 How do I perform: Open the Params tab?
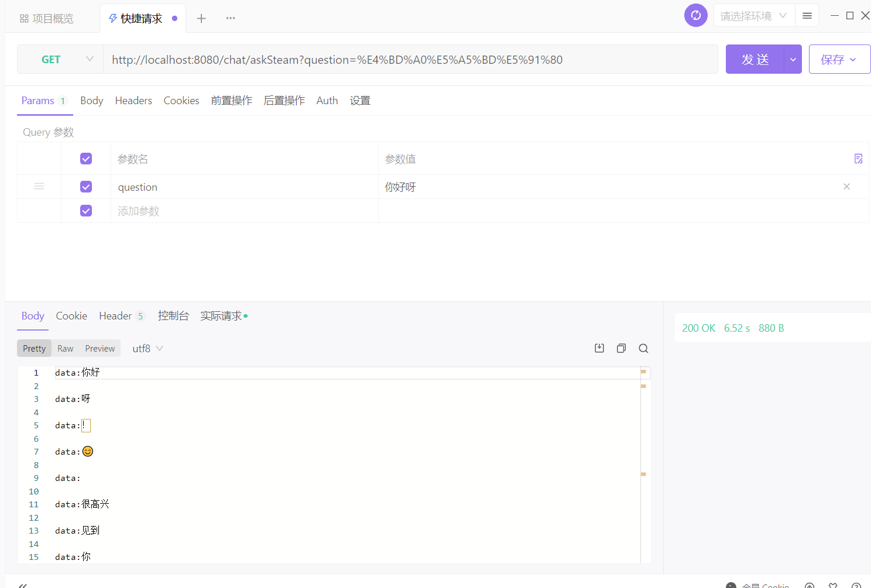pyautogui.click(x=44, y=101)
